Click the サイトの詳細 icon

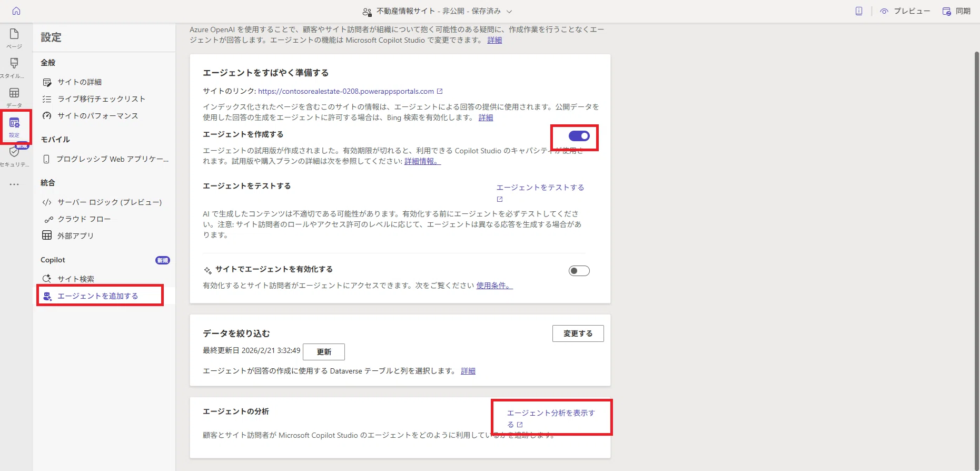[47, 82]
